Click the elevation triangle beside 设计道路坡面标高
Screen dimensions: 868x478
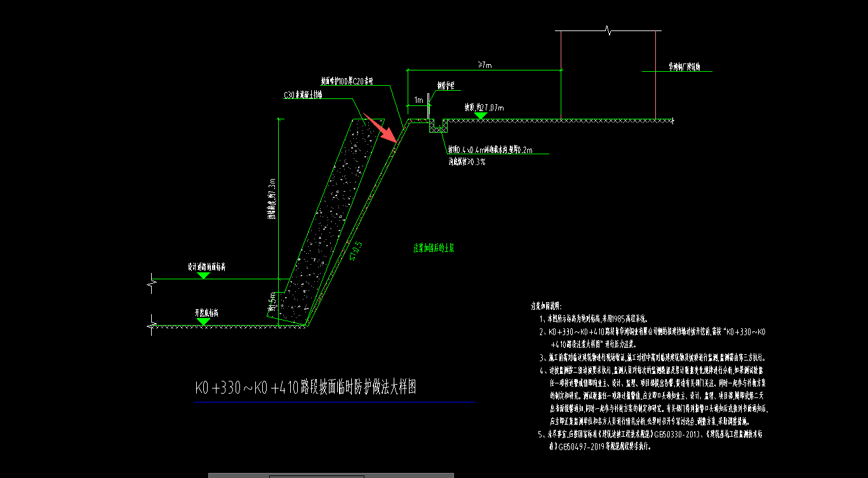pos(204,274)
